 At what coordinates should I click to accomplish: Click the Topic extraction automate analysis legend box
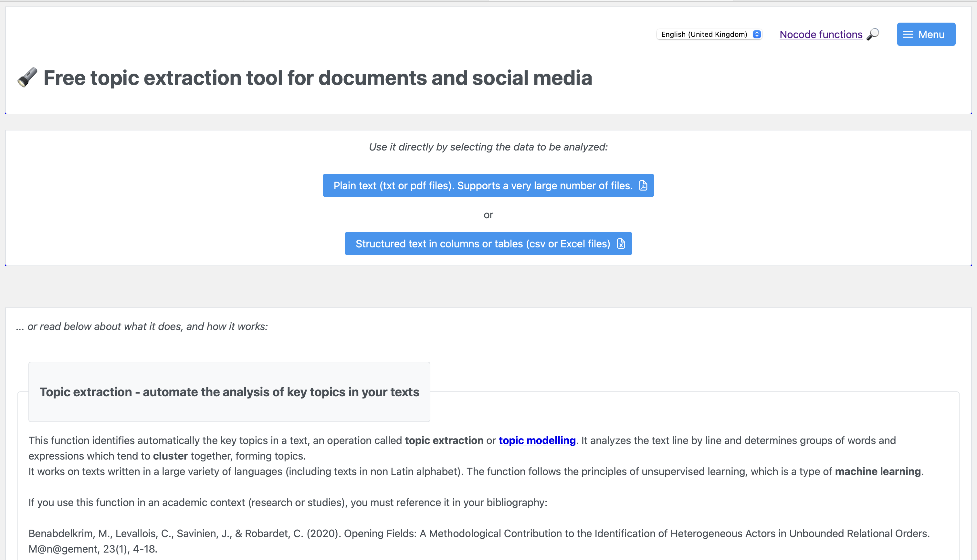click(x=229, y=392)
